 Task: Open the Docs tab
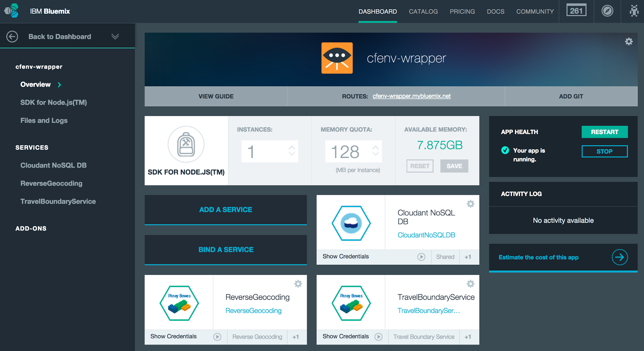495,11
